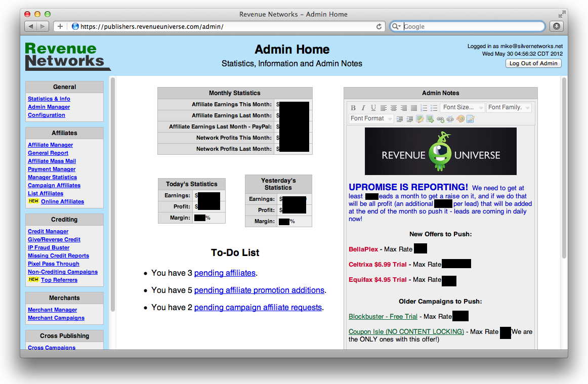This screenshot has height=384, width=588.
Task: Open Affiliate Manager in sidebar
Action: click(x=50, y=145)
